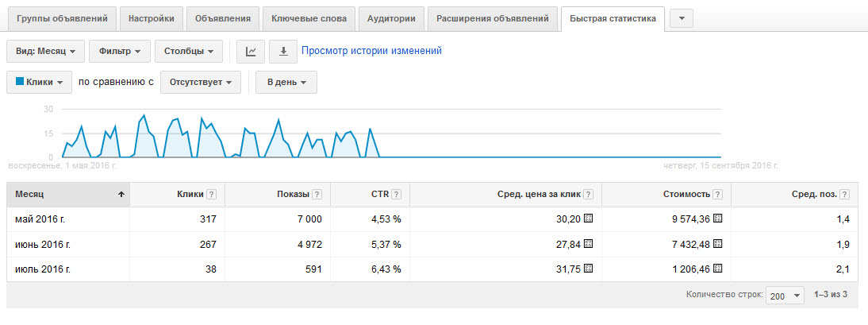Toggle the chart display icon

[x=251, y=51]
